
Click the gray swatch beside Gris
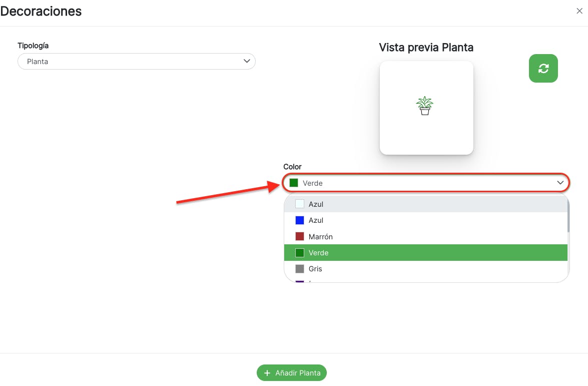coord(300,269)
